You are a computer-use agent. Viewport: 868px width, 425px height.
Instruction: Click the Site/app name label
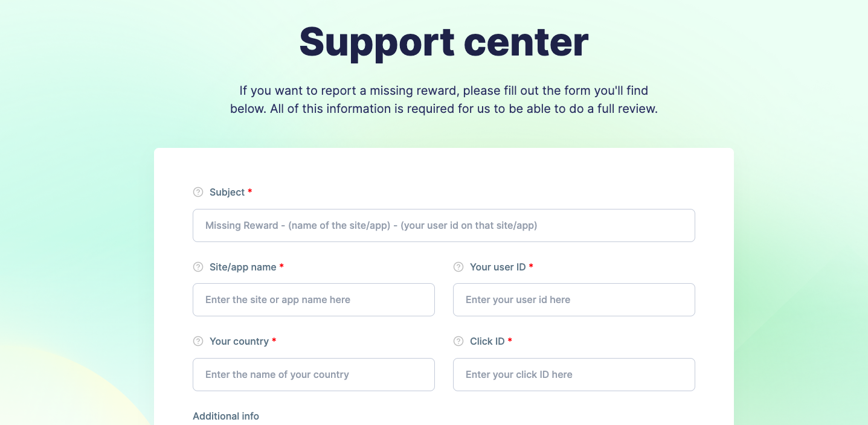click(243, 267)
